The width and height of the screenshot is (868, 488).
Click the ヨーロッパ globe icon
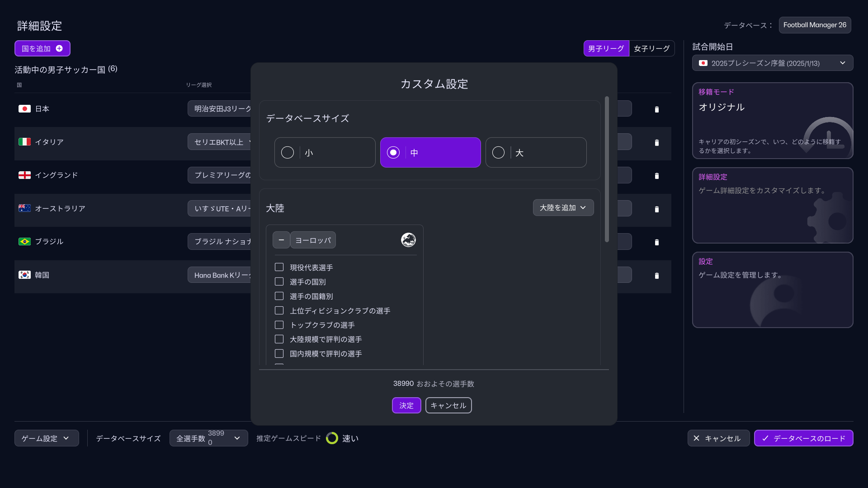pos(408,240)
